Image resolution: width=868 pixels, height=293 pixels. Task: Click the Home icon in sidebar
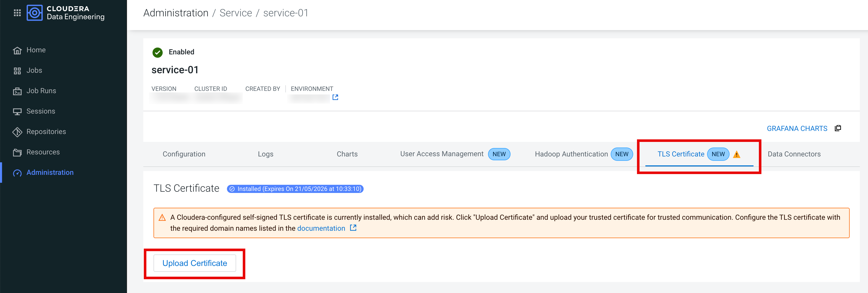click(x=17, y=50)
